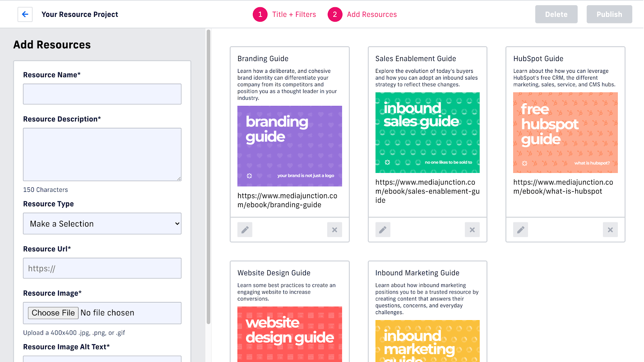Click the Inbound Marketing Guide card title
The height and width of the screenshot is (362, 644).
(x=417, y=273)
